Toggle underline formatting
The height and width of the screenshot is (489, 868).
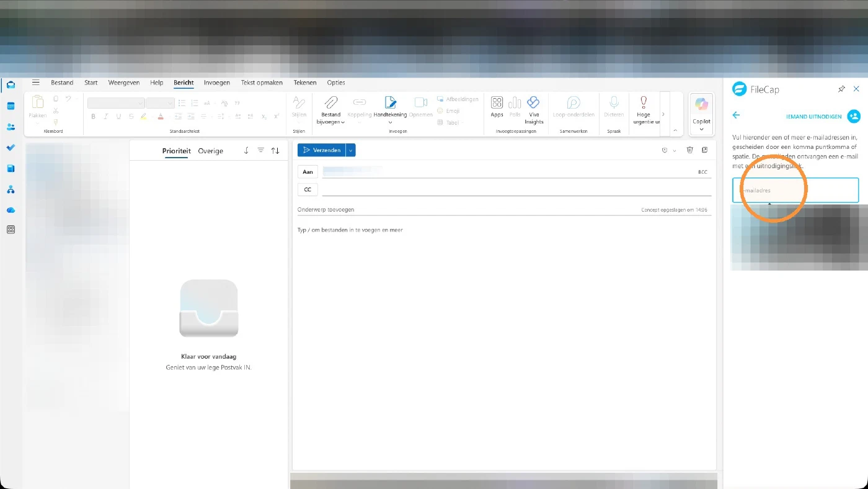pos(118,116)
